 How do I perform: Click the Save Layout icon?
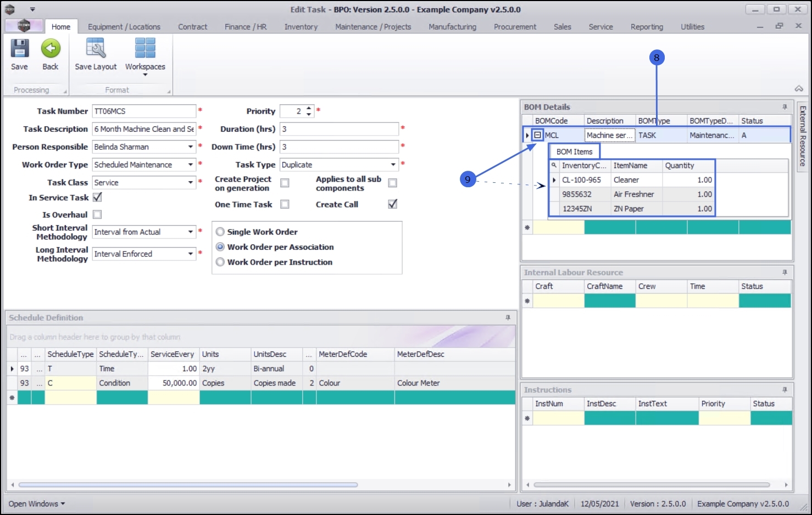(96, 49)
